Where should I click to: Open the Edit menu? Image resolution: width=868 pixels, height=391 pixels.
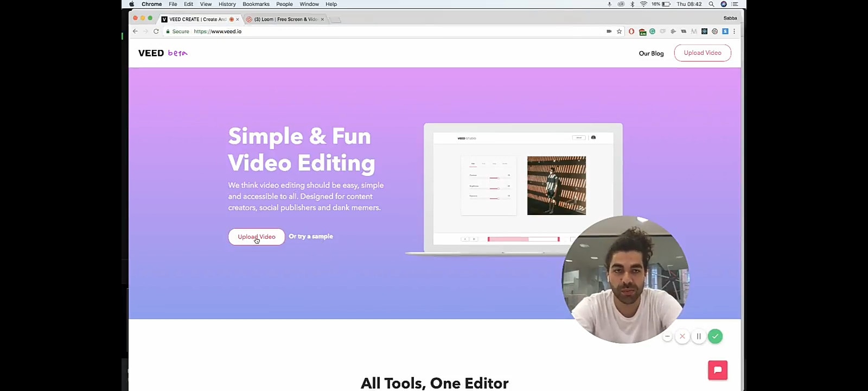coord(188,4)
